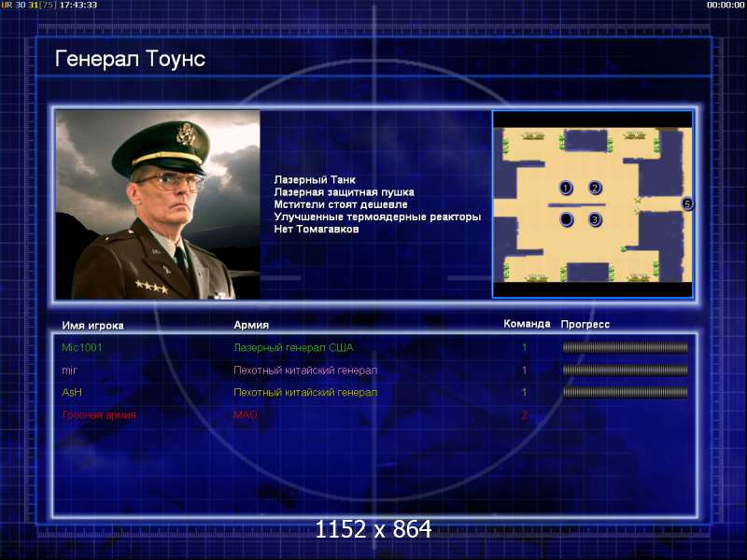Viewport: 747px width, 560px height.
Task: Click mir's 'Пехотный китайский генерал' army entry
Action: (305, 370)
